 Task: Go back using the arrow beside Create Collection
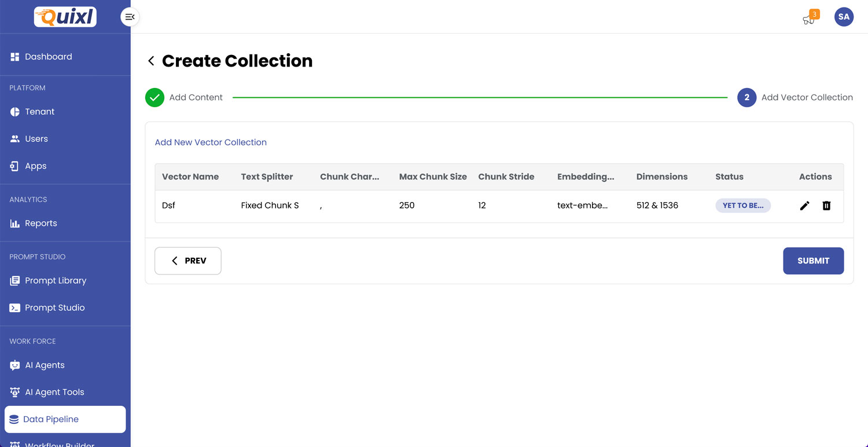[x=151, y=61]
